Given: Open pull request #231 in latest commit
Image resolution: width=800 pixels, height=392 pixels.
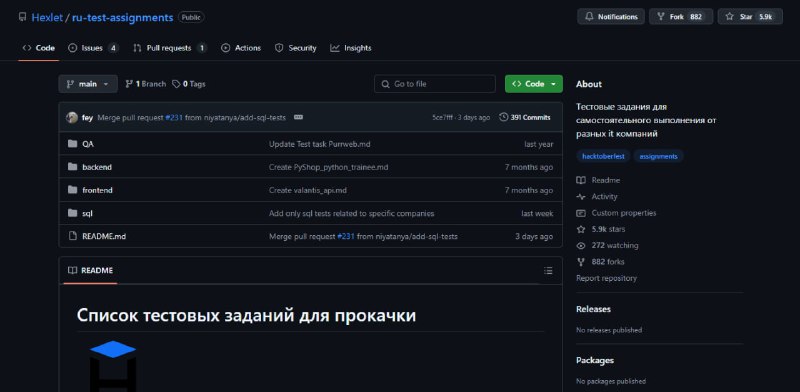Looking at the screenshot, I should tap(174, 118).
